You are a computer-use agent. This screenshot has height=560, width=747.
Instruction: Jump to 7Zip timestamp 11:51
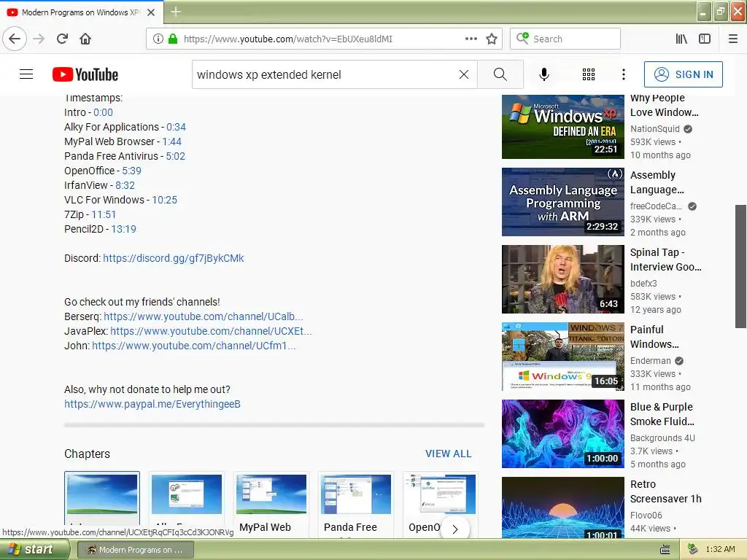point(104,215)
